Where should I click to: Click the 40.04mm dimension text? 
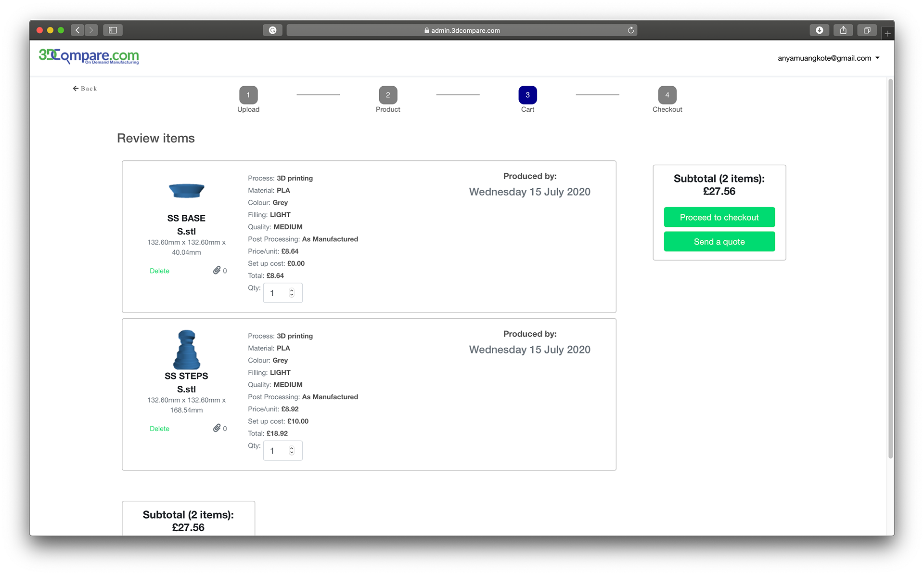click(186, 252)
